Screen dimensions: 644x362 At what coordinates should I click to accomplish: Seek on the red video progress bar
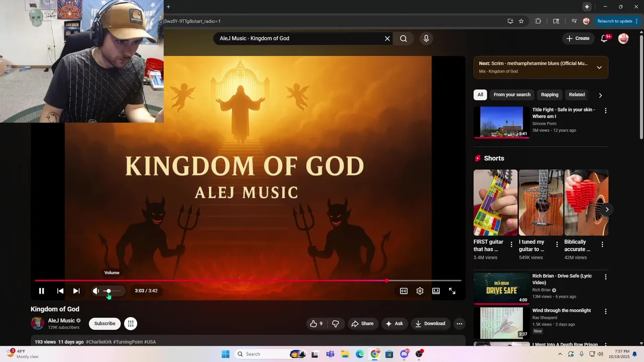click(x=248, y=281)
